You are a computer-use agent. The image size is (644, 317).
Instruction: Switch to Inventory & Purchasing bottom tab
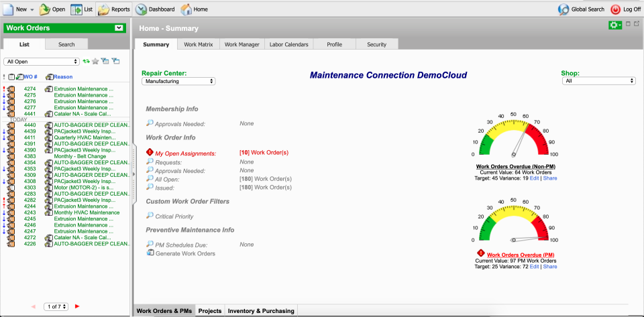(x=261, y=311)
